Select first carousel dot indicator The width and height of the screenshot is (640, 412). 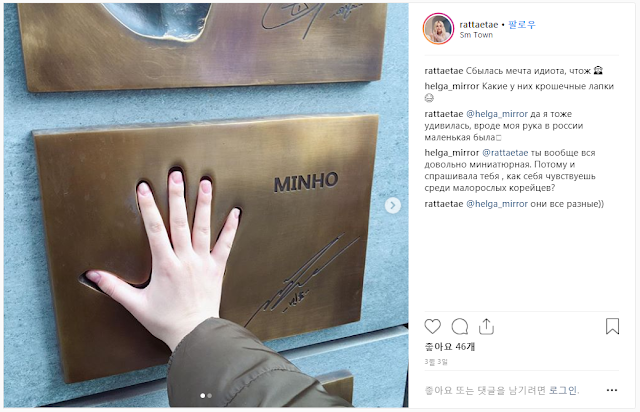point(202,396)
